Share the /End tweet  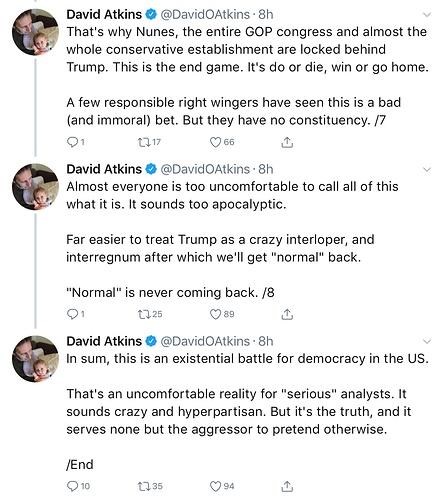287,486
